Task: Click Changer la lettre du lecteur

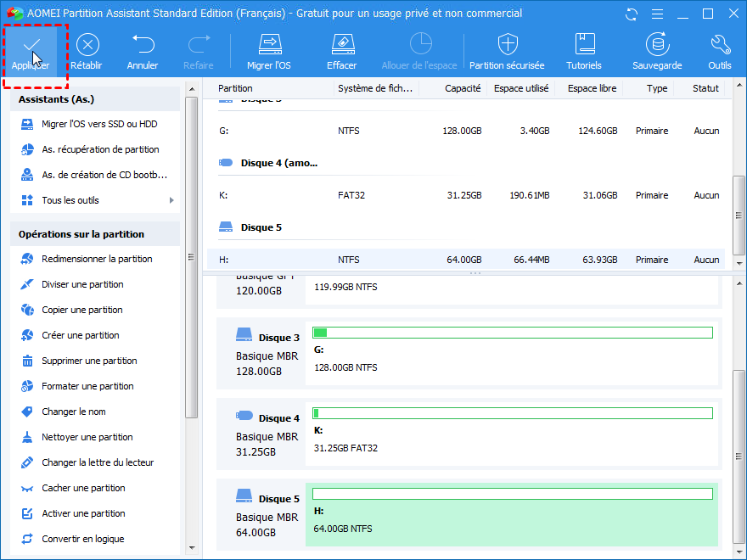Action: pos(98,462)
